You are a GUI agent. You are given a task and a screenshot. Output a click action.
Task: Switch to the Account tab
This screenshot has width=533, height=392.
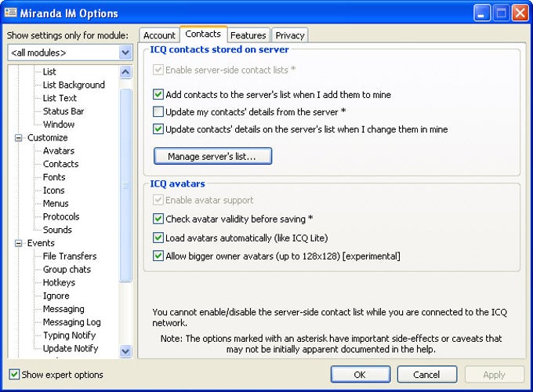(x=159, y=35)
